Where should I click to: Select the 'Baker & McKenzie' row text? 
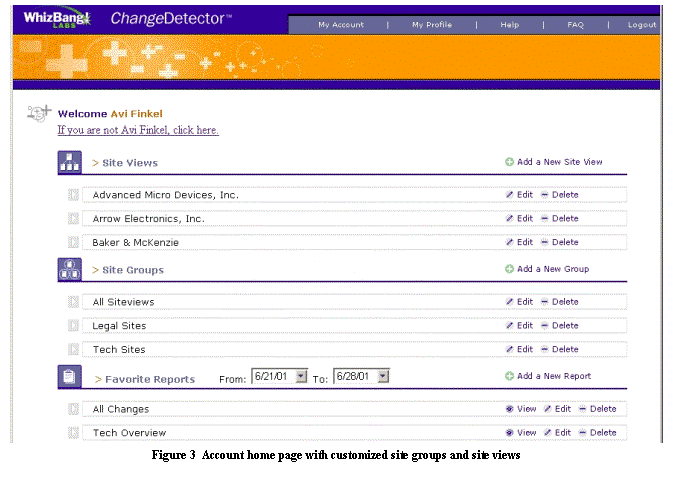(135, 242)
